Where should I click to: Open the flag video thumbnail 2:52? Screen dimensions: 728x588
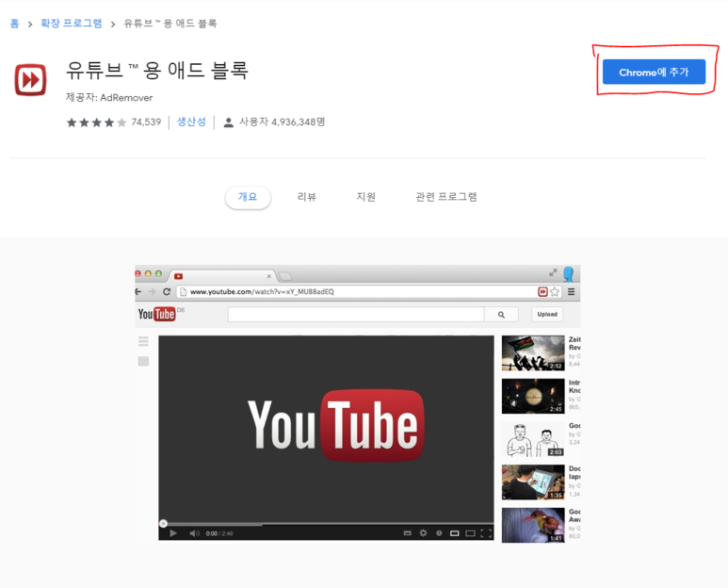click(533, 353)
